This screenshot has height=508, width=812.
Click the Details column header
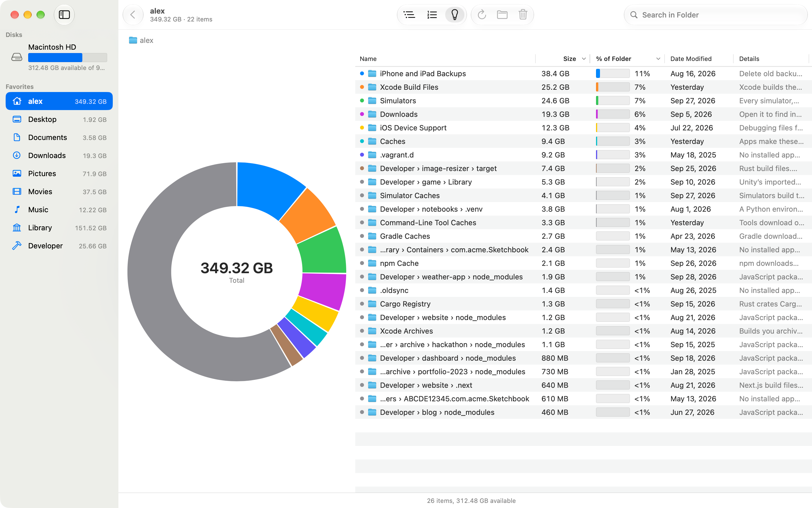coord(772,59)
